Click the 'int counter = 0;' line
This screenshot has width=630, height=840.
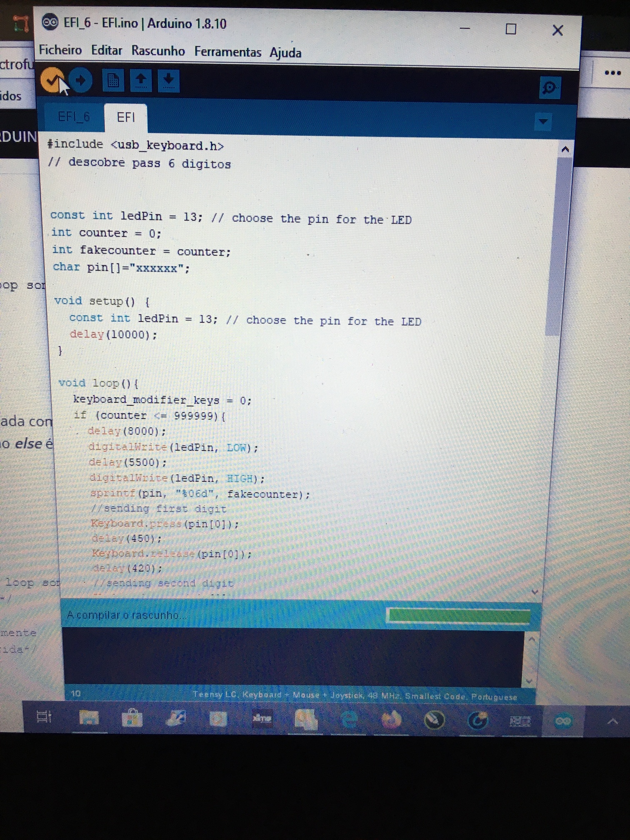point(106,233)
